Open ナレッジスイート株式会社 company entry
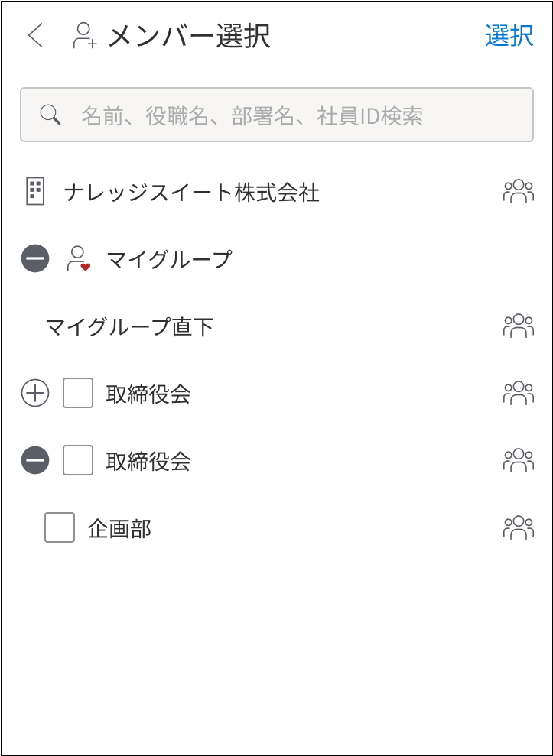The image size is (553, 756). (191, 193)
